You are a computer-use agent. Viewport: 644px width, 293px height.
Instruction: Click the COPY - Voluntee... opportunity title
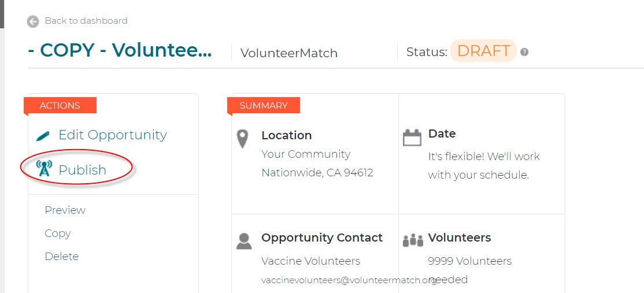120,50
